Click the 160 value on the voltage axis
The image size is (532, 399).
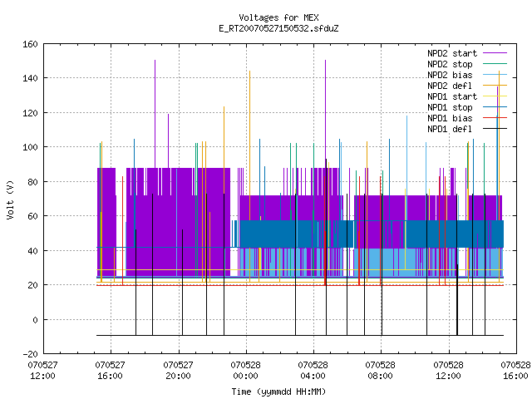click(30, 44)
